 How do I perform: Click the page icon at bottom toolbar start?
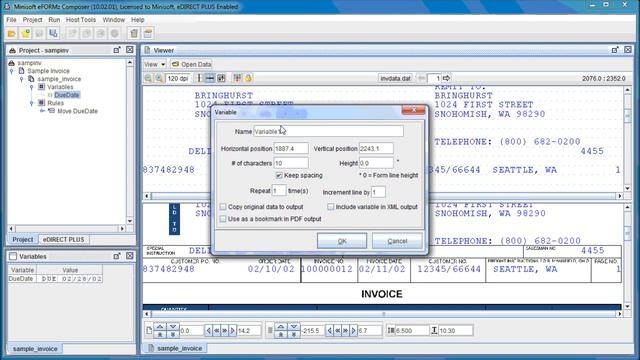tap(149, 330)
